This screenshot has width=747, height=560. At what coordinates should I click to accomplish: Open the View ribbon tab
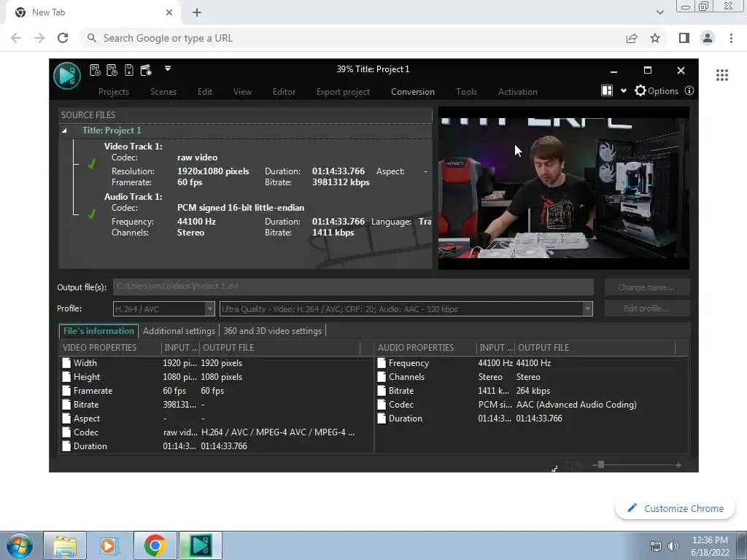[x=242, y=92]
